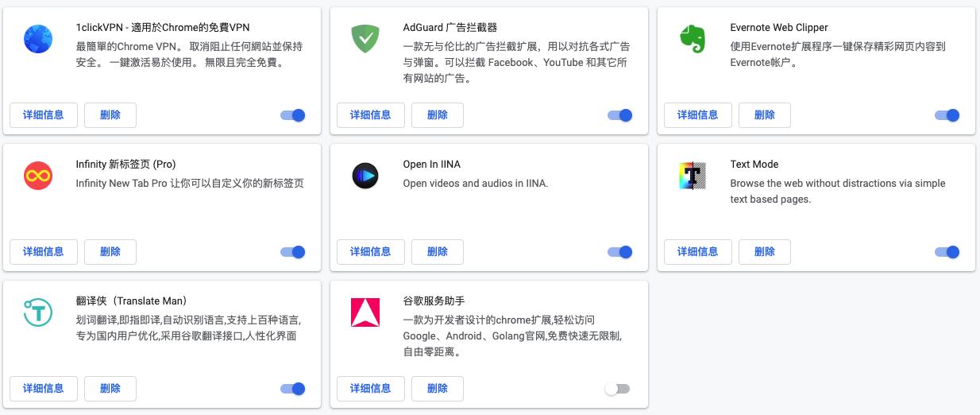Click the Text Mode extension icon
Screen dimensions: 980x415
coord(693,176)
